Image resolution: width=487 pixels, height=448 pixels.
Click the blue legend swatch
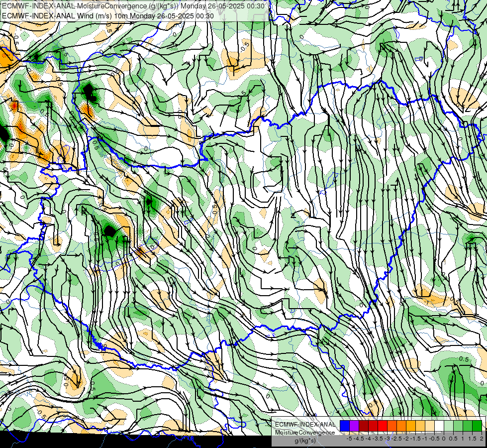[x=345, y=426]
